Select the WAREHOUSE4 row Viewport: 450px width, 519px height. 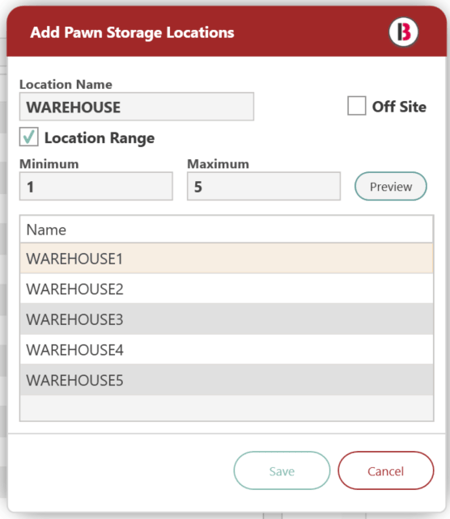coord(226,349)
